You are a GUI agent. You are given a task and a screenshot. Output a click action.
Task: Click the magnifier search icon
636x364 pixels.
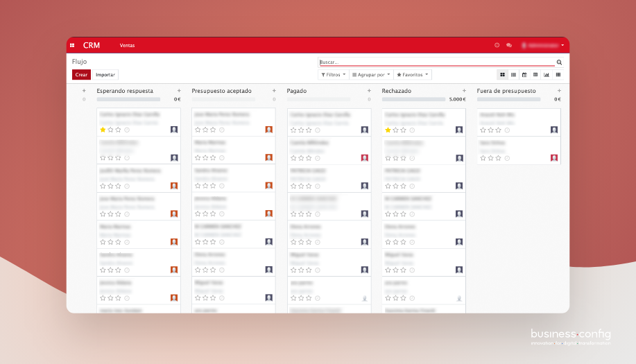click(x=559, y=62)
